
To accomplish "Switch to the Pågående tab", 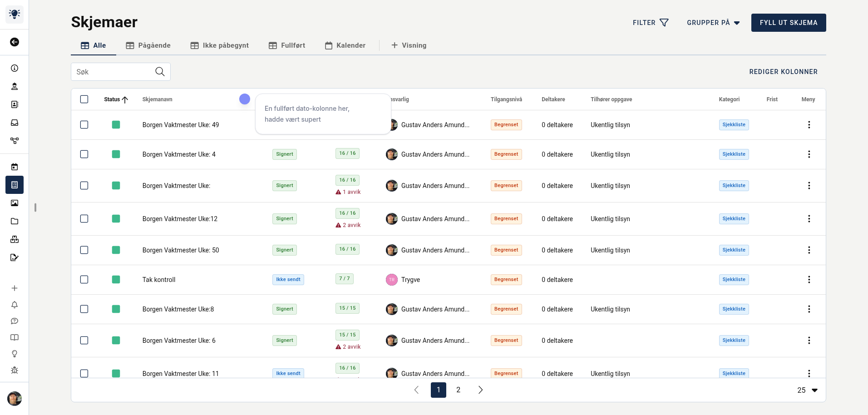I will click(148, 45).
